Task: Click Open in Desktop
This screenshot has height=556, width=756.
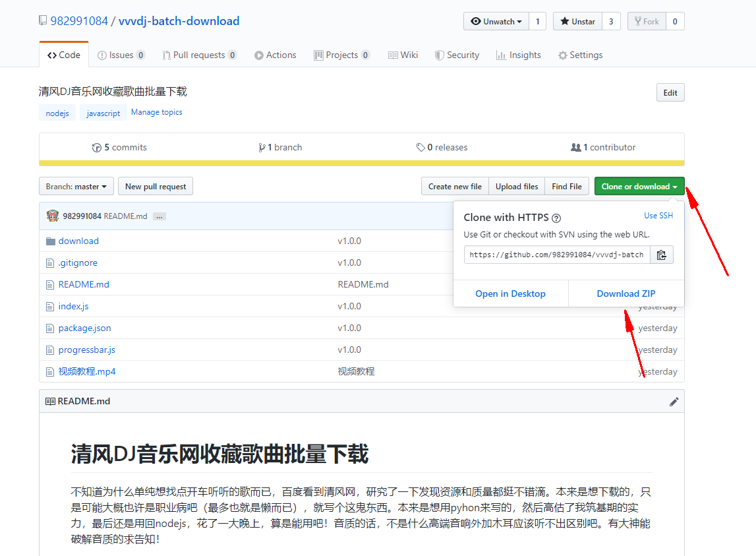Action: 511,293
